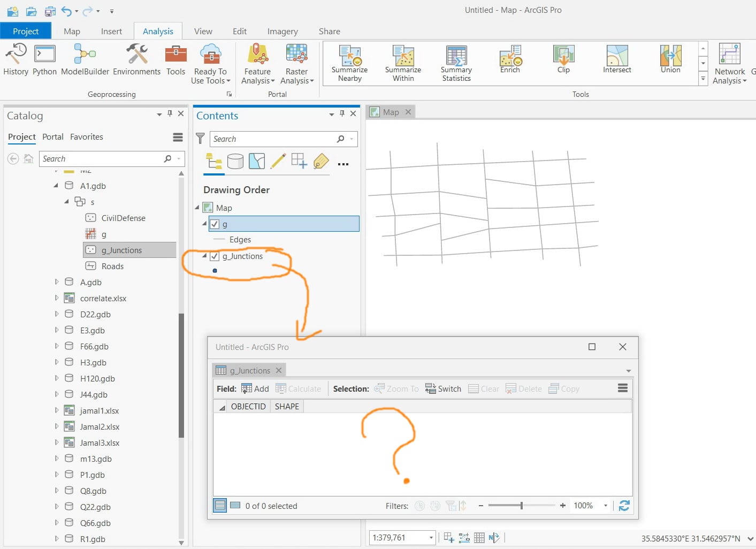Viewport: 756px width, 549px height.
Task: Toggle visibility of g_Junctions layer
Action: pyautogui.click(x=215, y=256)
